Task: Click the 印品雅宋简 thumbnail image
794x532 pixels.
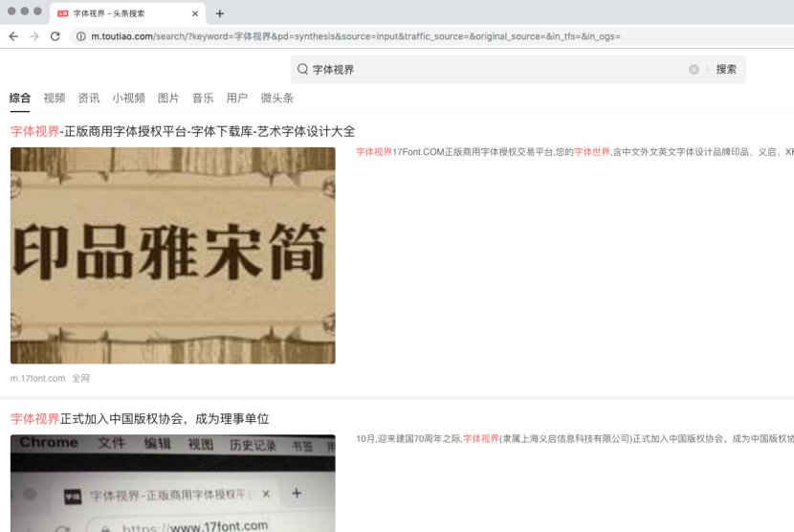Action: pyautogui.click(x=173, y=255)
